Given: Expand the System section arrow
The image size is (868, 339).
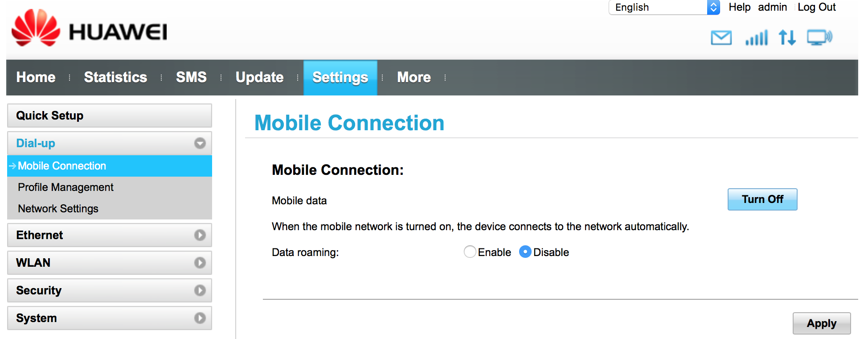Looking at the screenshot, I should (x=200, y=318).
